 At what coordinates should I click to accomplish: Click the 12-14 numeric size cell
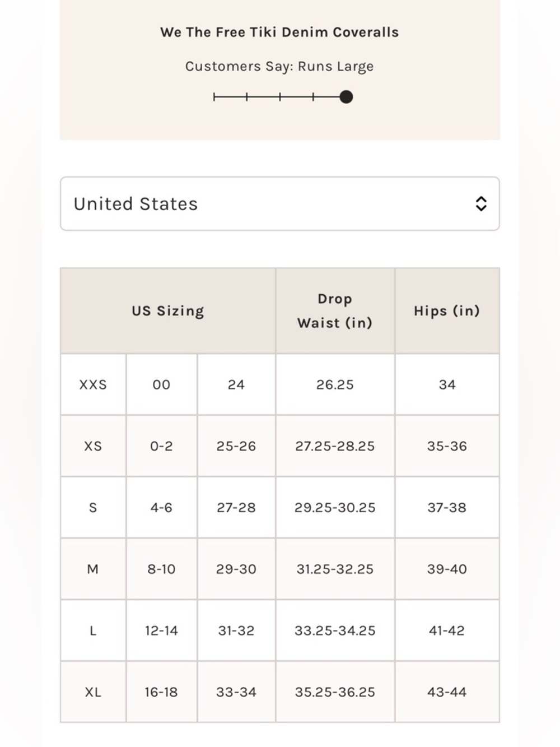[x=161, y=630]
